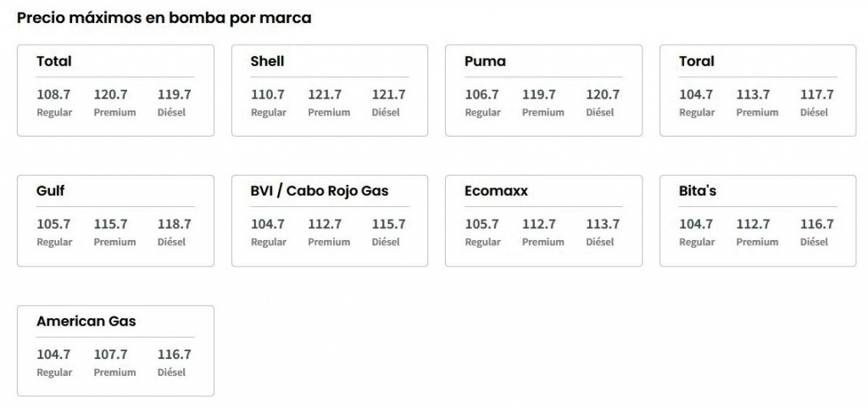Click American Gas premium price 107.7

point(111,355)
